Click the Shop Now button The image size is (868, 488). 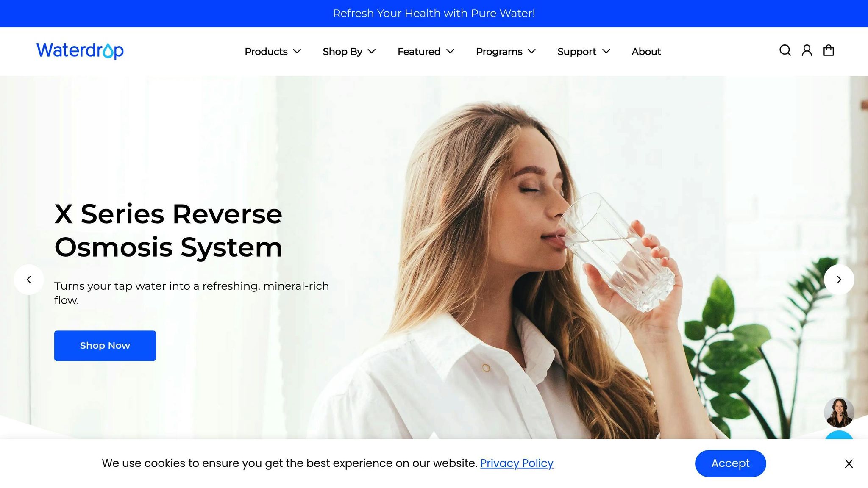[105, 346]
